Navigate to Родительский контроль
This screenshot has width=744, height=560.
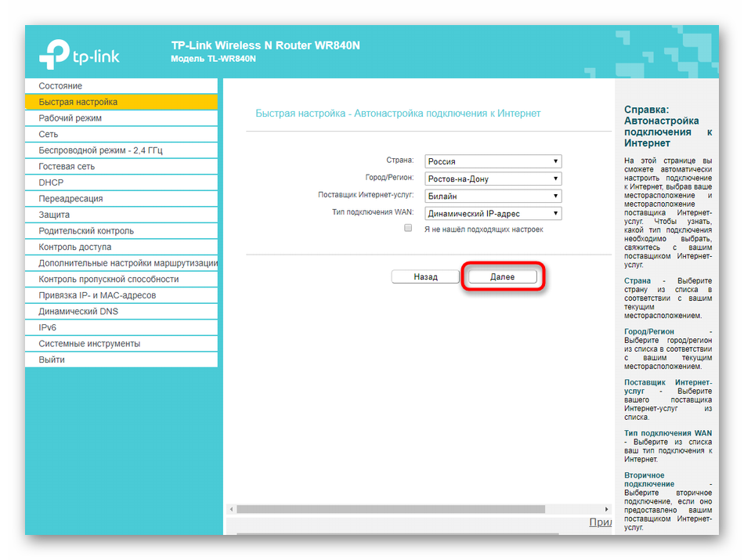coord(86,231)
